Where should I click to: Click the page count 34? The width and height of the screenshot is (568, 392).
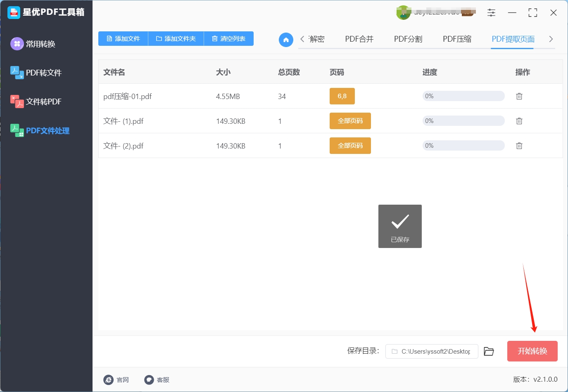(x=282, y=97)
